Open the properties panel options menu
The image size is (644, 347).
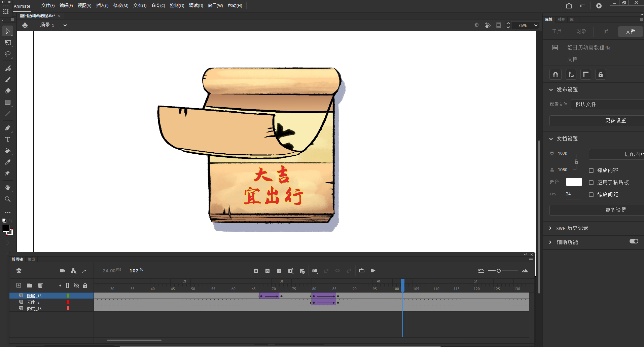(x=641, y=19)
